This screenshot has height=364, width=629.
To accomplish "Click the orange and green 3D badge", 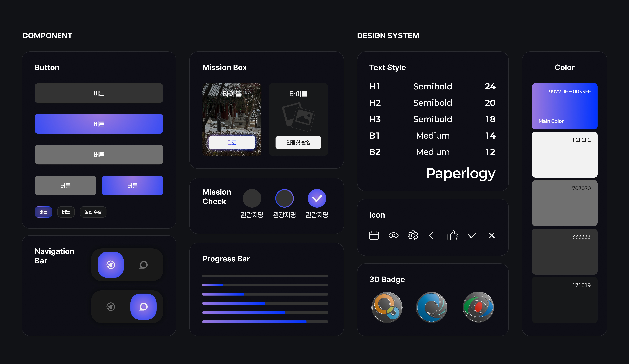I will 387,307.
